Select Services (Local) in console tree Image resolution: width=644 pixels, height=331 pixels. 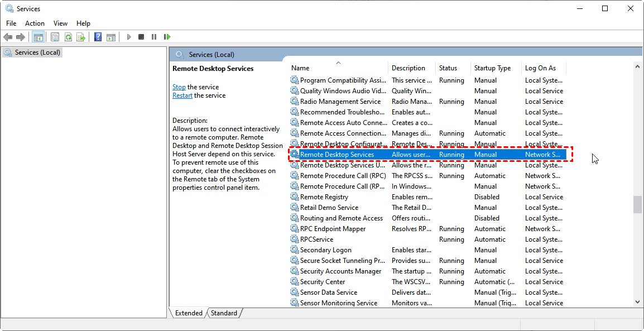coord(37,52)
